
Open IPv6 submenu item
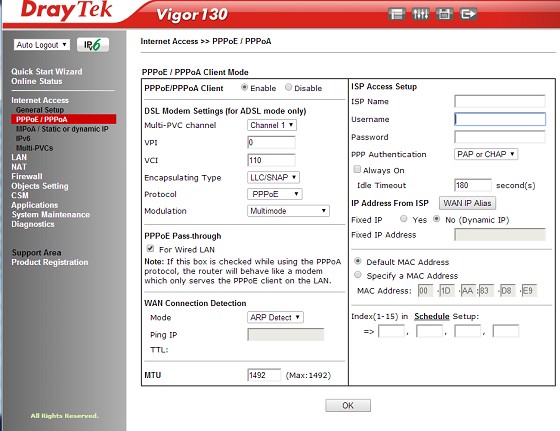tap(23, 139)
